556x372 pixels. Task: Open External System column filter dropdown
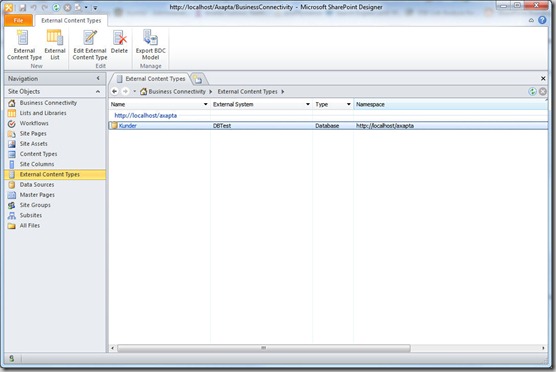(x=307, y=104)
